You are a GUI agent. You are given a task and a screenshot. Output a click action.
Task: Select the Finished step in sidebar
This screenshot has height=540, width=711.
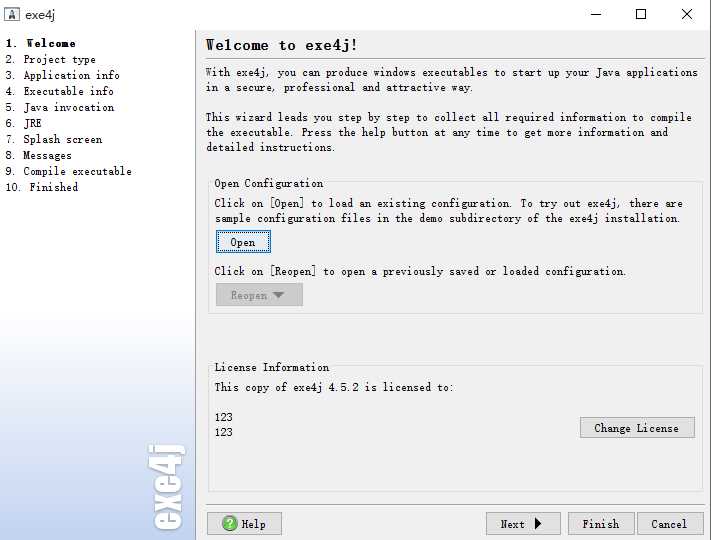53,187
